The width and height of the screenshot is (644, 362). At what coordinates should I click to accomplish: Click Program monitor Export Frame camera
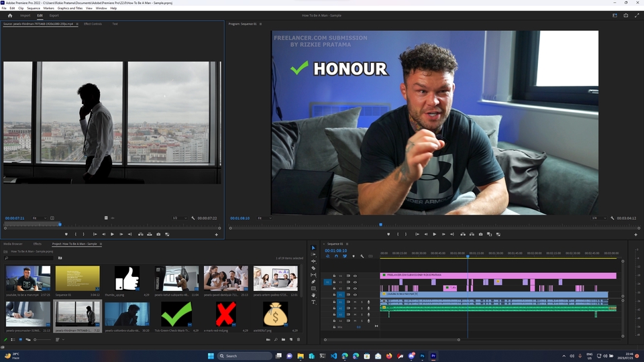pos(480,235)
